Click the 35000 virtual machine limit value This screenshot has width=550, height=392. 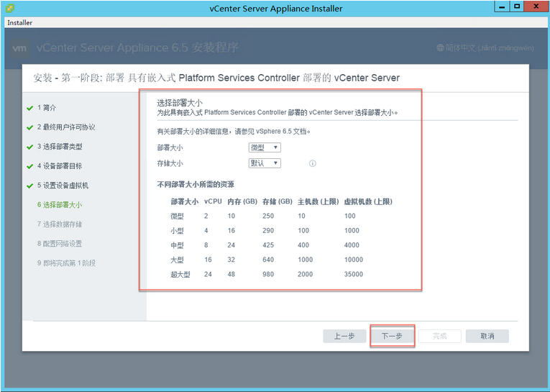coord(354,274)
